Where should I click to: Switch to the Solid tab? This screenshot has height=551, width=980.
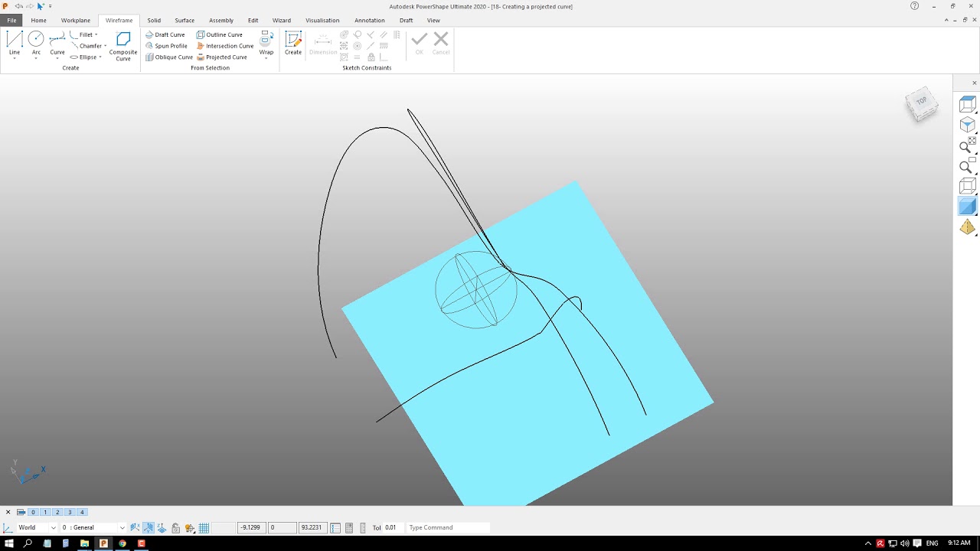point(154,21)
